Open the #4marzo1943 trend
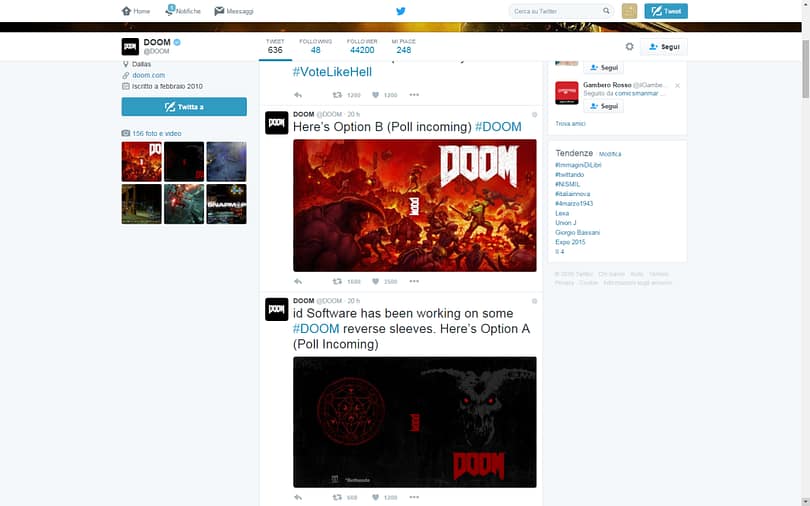 (x=574, y=203)
